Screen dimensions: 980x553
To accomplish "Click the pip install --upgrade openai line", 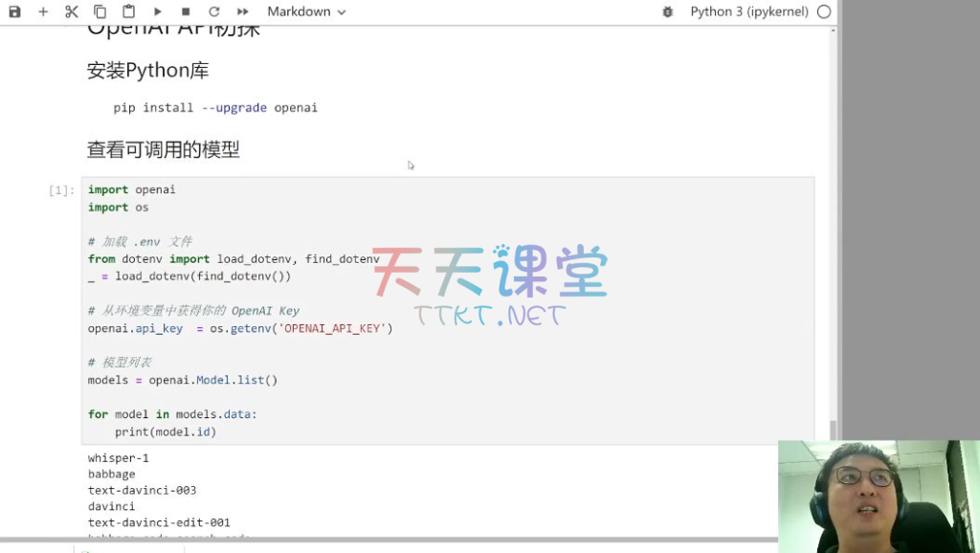I will pos(215,108).
